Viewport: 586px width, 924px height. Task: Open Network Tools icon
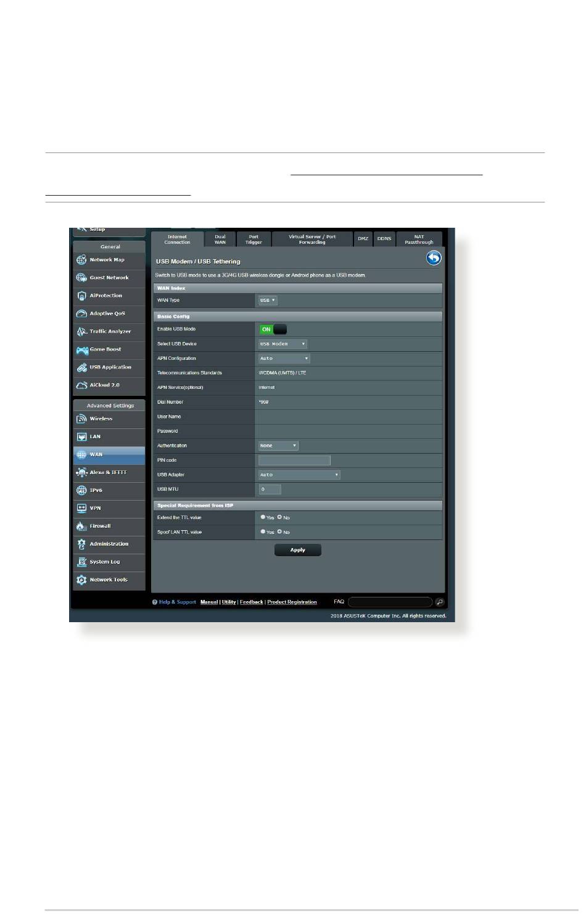pyautogui.click(x=81, y=580)
